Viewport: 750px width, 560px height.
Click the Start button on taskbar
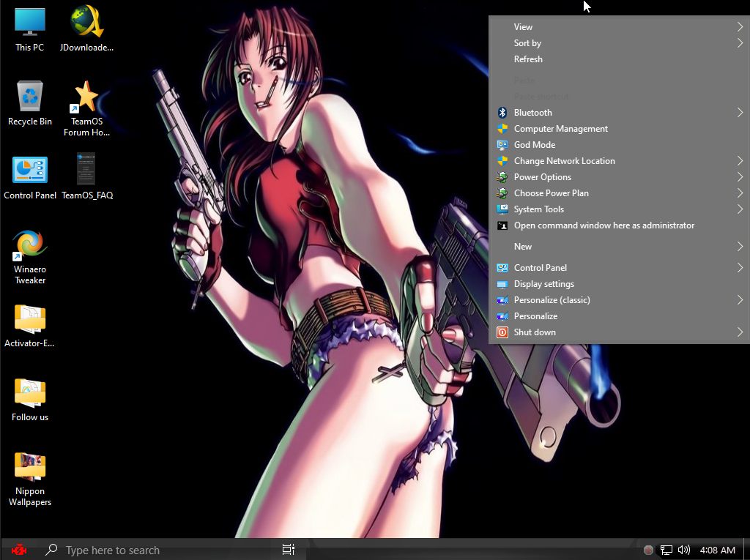19,550
